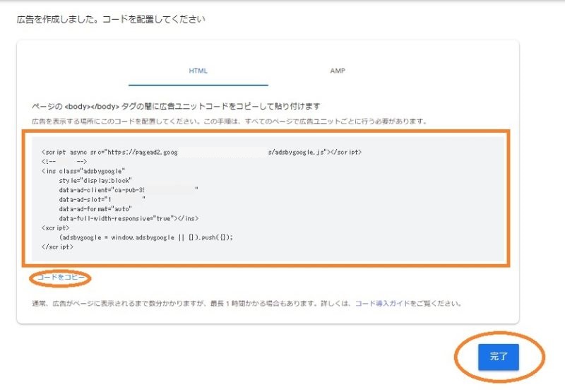Click the ins class="adsbygoogle" line
This screenshot has height=392, width=565.
[x=83, y=171]
